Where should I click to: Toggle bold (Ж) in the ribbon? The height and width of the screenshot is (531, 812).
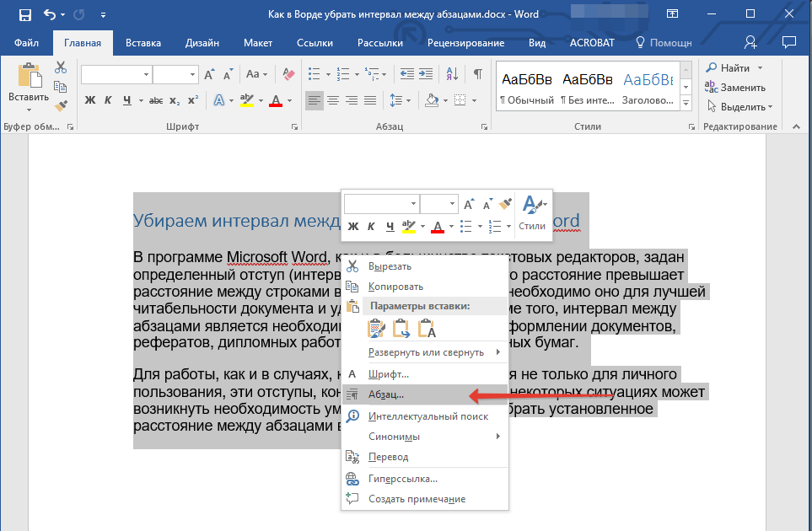point(90,101)
